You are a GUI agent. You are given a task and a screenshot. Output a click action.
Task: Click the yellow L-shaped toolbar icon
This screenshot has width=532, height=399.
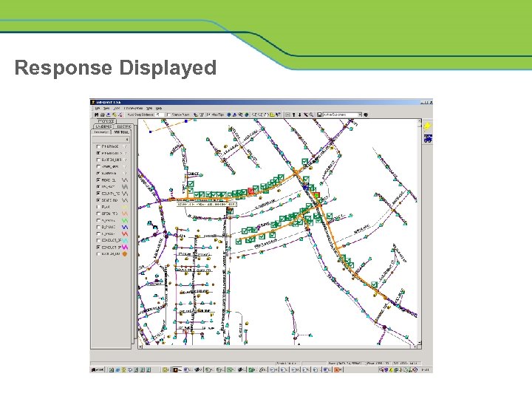tap(272, 115)
